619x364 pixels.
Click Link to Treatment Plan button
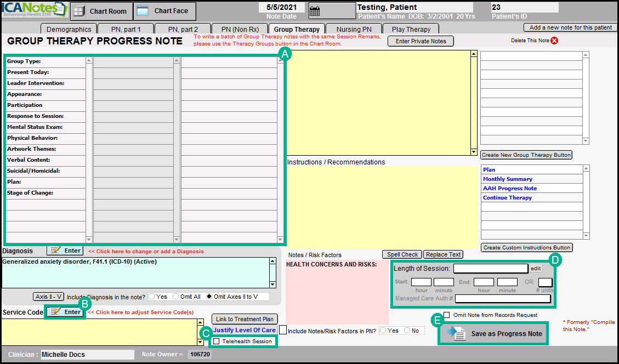pos(245,319)
